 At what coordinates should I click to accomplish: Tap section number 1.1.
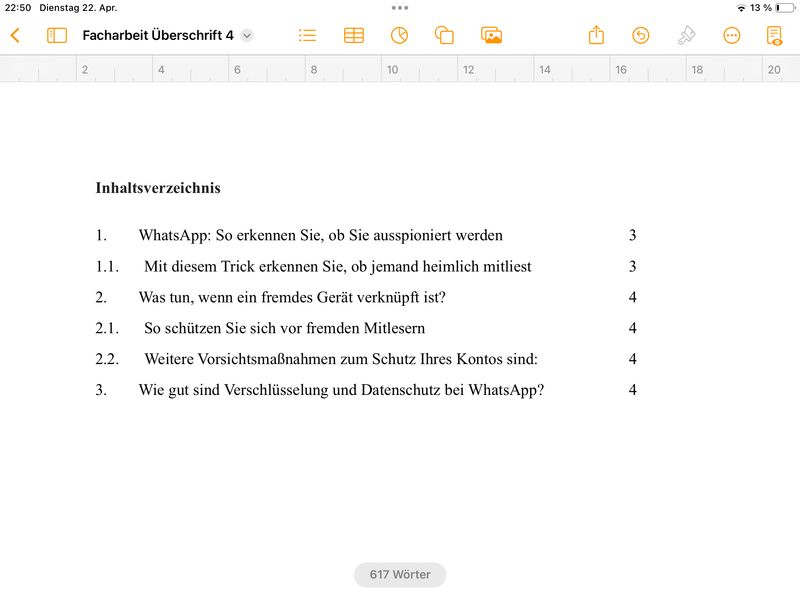coord(107,266)
